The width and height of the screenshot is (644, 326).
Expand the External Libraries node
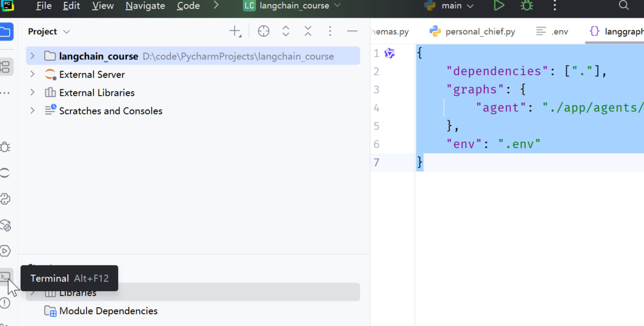(32, 93)
